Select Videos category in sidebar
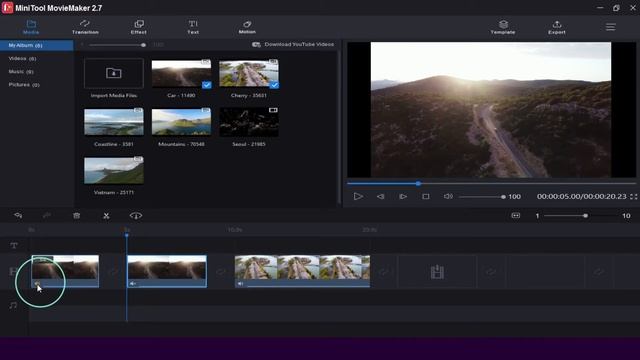Image resolution: width=640 pixels, height=360 pixels. point(22,58)
